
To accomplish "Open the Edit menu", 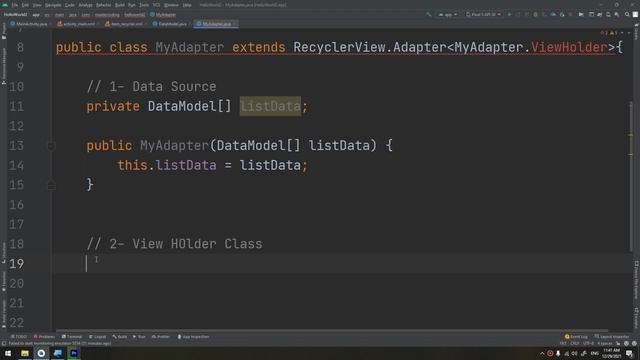I will coord(25,5).
